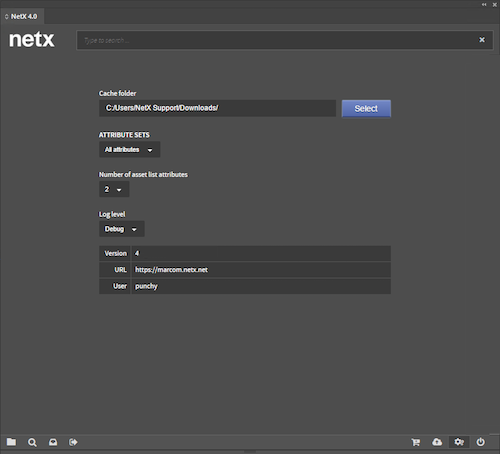Close the panel with top-right X

(495, 5)
